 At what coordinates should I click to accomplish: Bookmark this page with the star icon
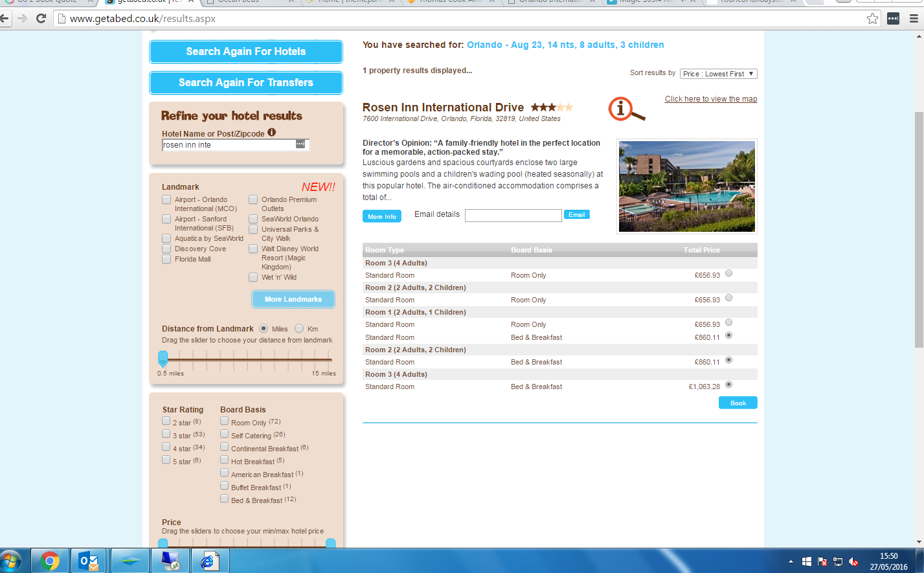tap(872, 18)
